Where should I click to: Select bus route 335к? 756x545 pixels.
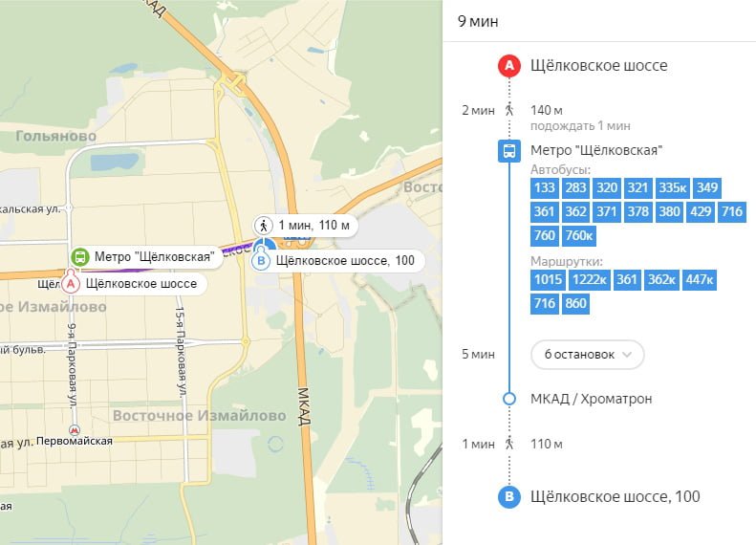click(673, 187)
